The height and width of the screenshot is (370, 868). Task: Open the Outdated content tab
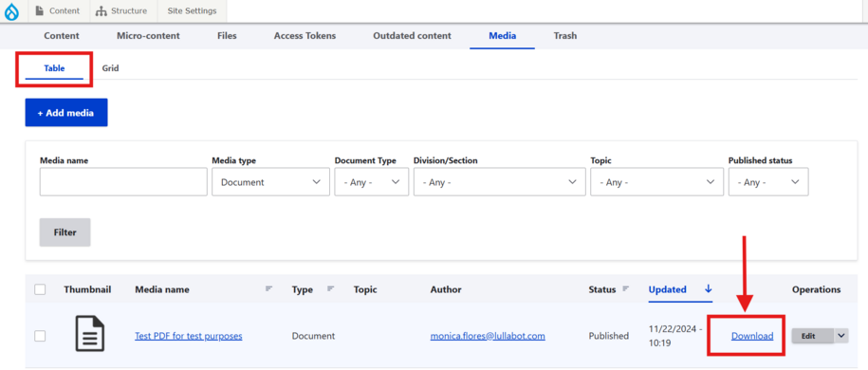[x=412, y=35]
